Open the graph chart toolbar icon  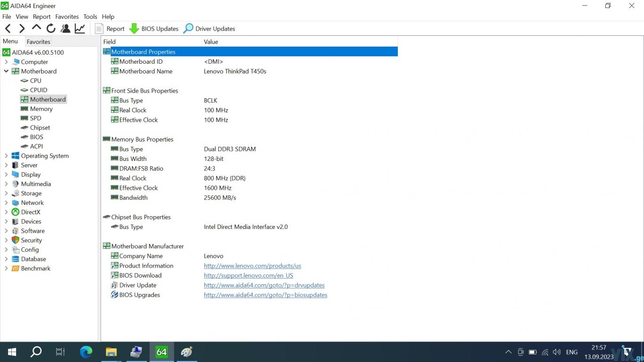(80, 29)
